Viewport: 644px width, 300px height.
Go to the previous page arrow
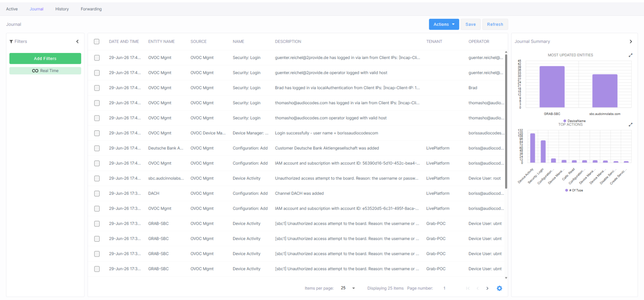[x=477, y=288]
